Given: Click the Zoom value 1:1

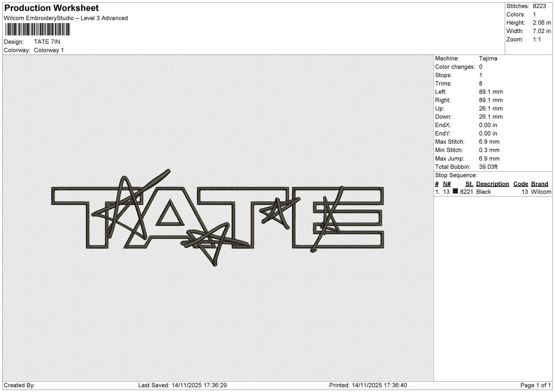Looking at the screenshot, I should pyautogui.click(x=537, y=40).
